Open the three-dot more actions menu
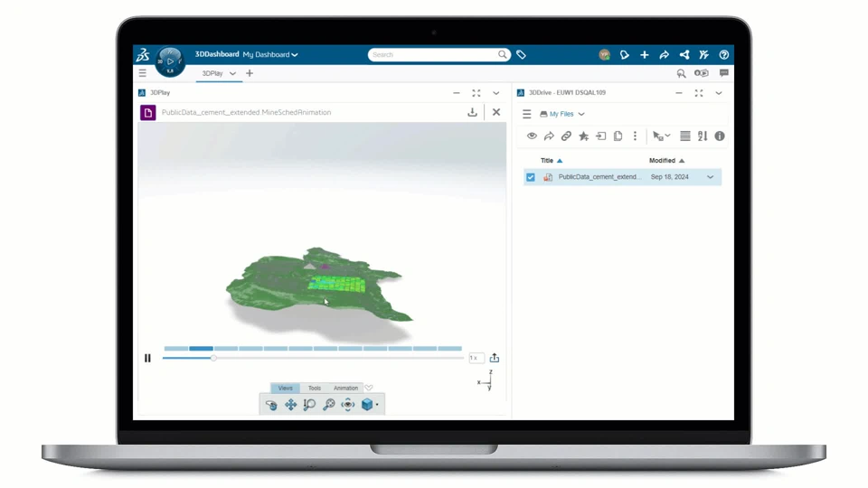 635,136
